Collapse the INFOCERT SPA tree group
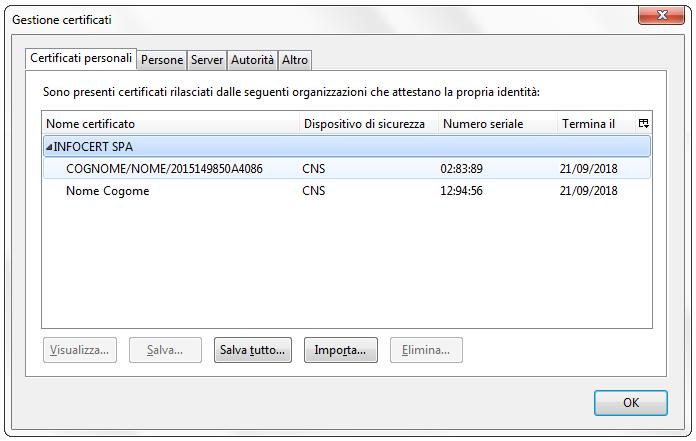This screenshot has height=441, width=696. tap(49, 147)
